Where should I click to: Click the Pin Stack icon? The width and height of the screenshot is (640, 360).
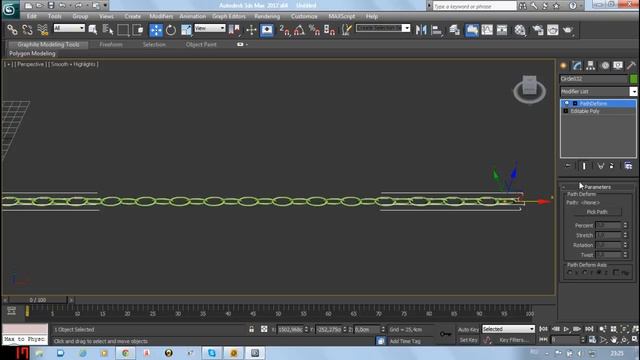(x=568, y=166)
